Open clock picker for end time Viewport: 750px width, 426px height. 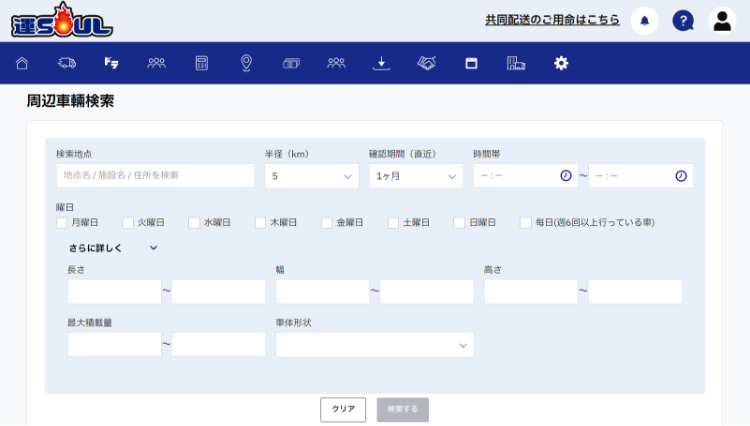[x=681, y=175]
